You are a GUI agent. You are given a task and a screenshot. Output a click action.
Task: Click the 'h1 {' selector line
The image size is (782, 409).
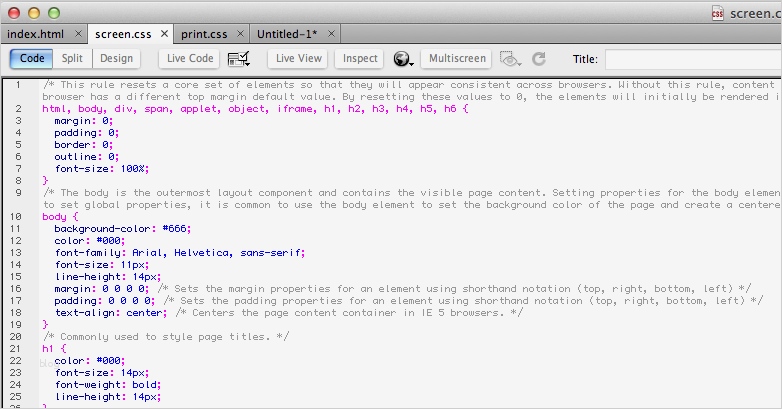[54, 348]
